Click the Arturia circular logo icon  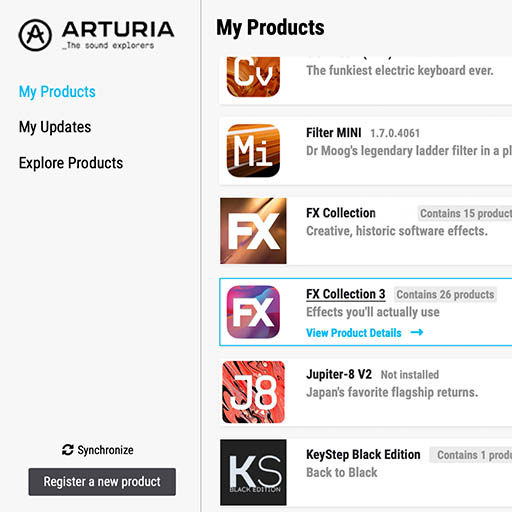point(35,35)
